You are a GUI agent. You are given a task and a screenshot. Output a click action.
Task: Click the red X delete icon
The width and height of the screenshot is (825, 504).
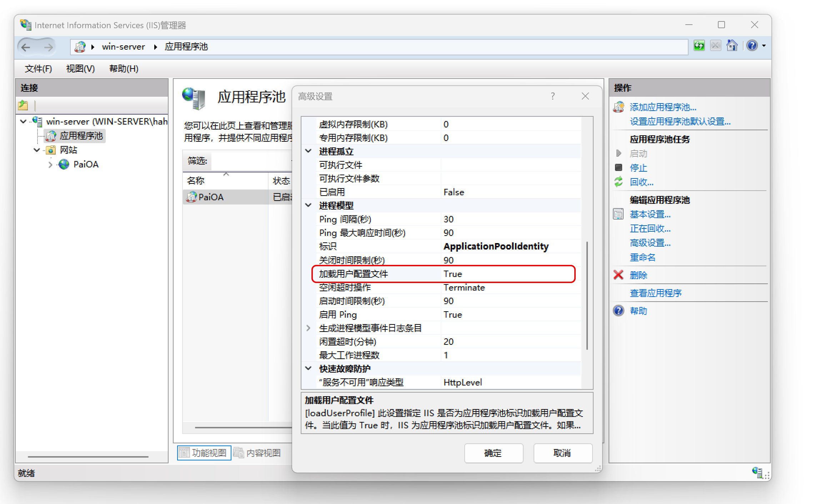[x=618, y=275]
